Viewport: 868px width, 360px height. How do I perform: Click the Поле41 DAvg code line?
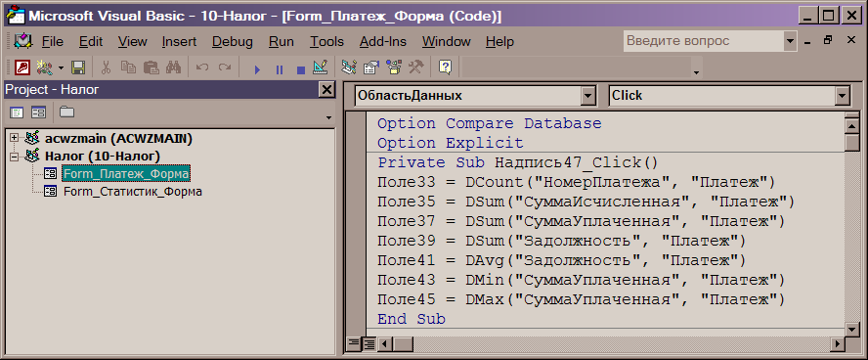561,260
